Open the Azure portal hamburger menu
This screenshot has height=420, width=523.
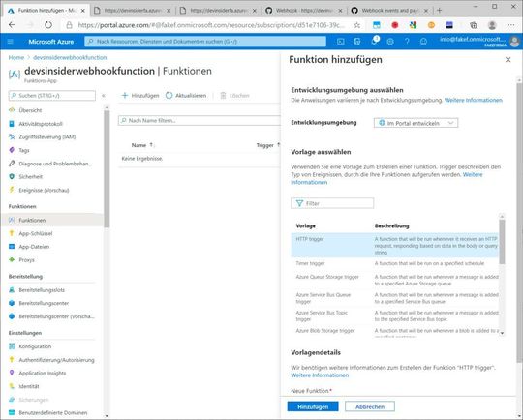[x=11, y=42]
